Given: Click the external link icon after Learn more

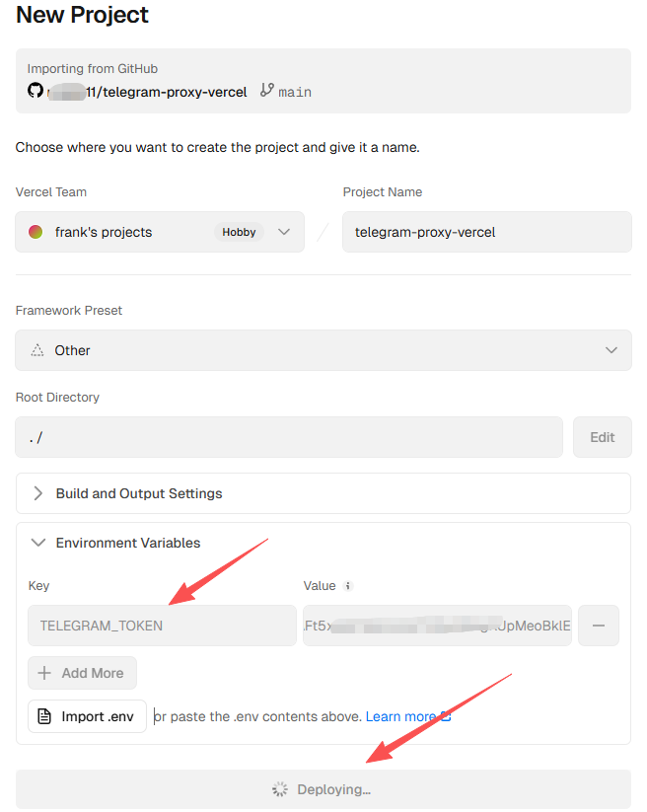Looking at the screenshot, I should [446, 716].
